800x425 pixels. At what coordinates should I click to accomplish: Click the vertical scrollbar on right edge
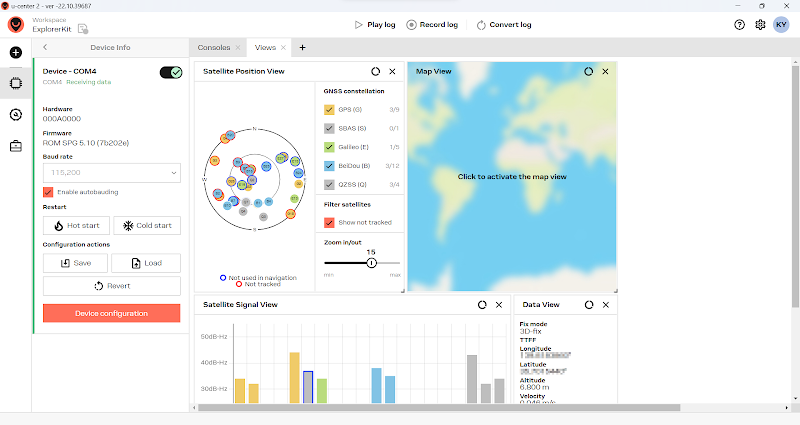click(x=795, y=186)
